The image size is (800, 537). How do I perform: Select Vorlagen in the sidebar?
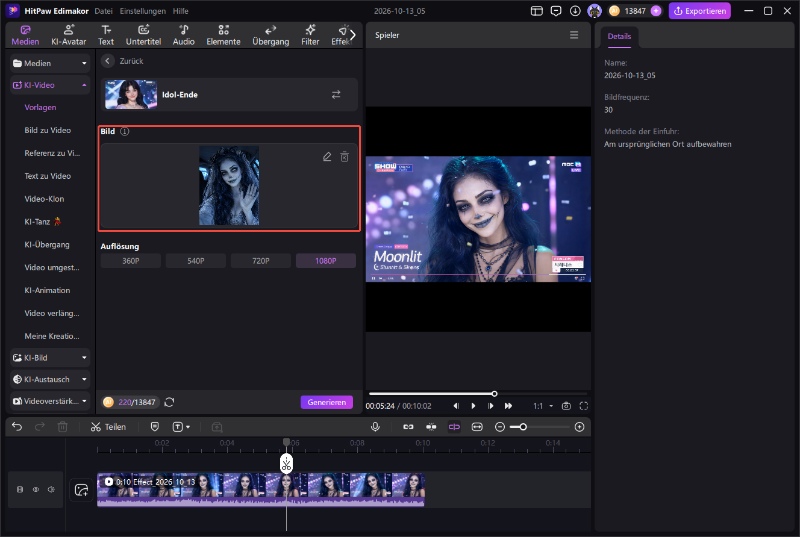click(x=40, y=107)
